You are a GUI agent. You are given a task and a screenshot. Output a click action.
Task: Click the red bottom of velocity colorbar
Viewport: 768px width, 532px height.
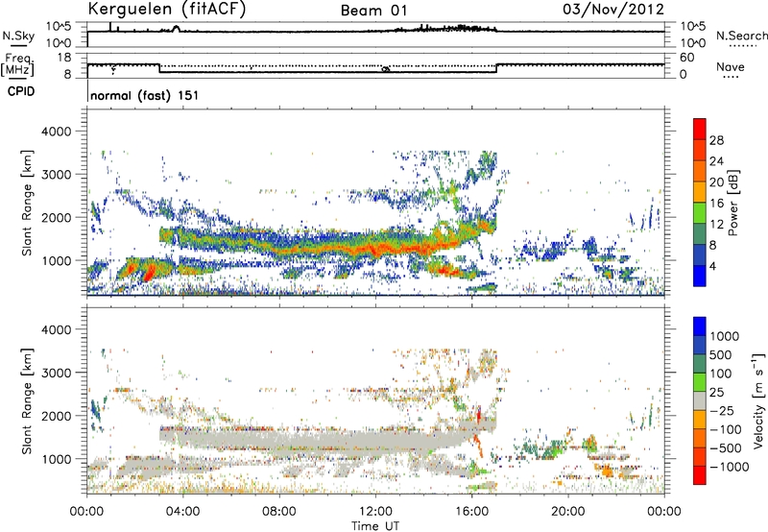coord(700,475)
